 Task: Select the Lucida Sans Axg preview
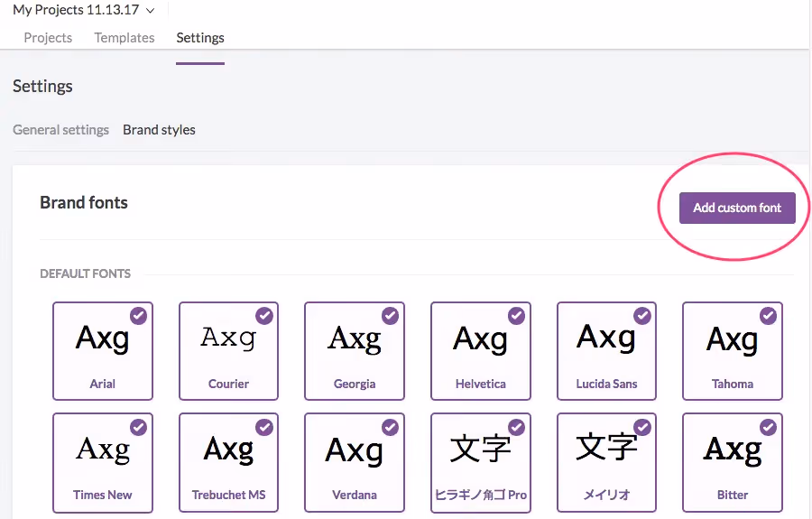click(x=606, y=338)
